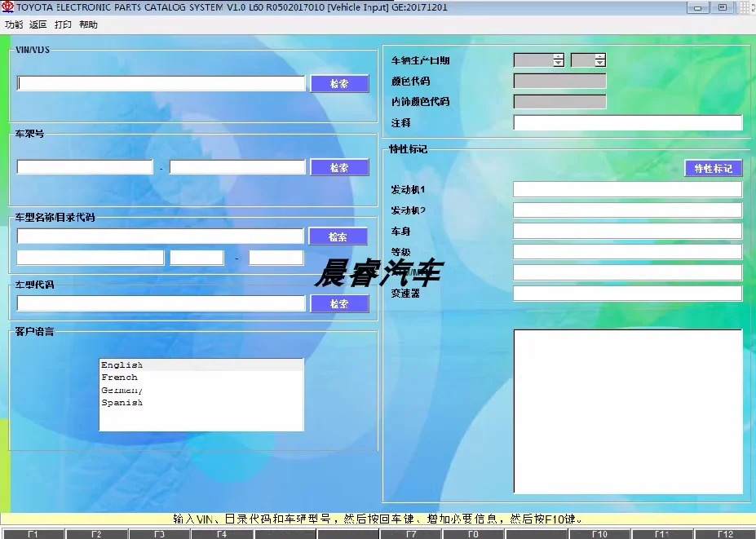
Task: Click into the VIN/VDS input field
Action: 161,83
